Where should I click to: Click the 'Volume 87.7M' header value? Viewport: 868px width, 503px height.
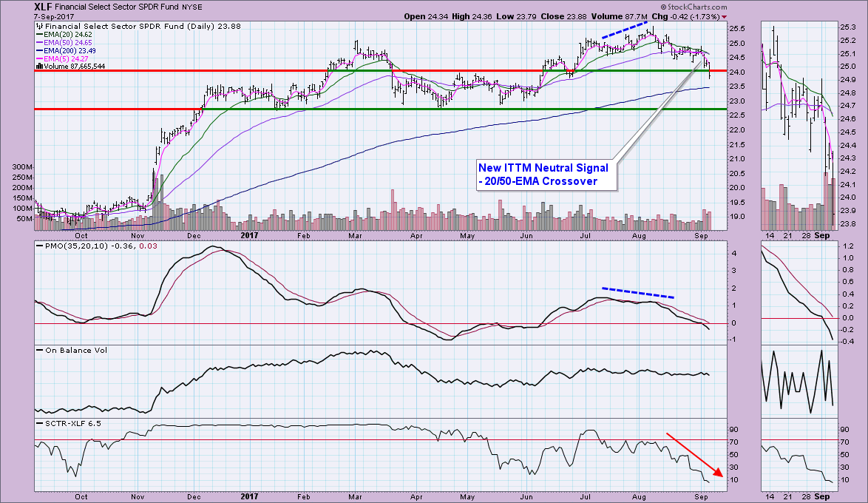coord(620,16)
